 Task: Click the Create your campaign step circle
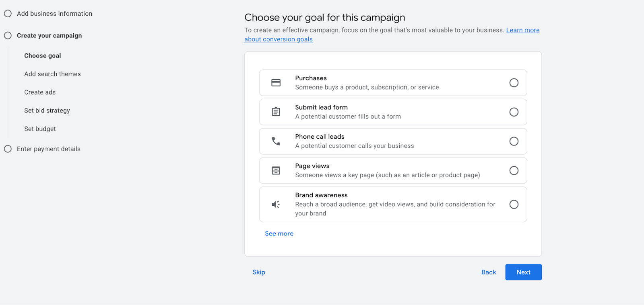click(x=8, y=35)
